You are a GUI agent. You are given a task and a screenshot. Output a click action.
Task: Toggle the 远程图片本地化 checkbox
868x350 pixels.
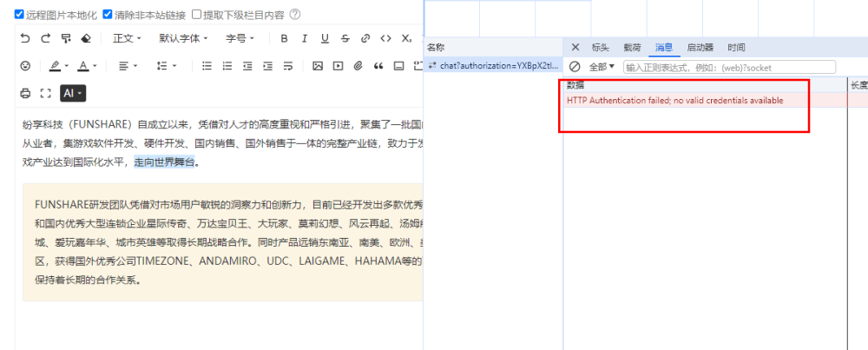point(19,15)
